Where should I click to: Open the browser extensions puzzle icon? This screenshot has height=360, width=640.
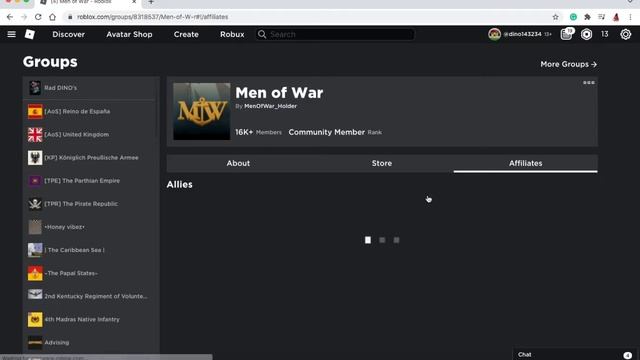click(587, 17)
